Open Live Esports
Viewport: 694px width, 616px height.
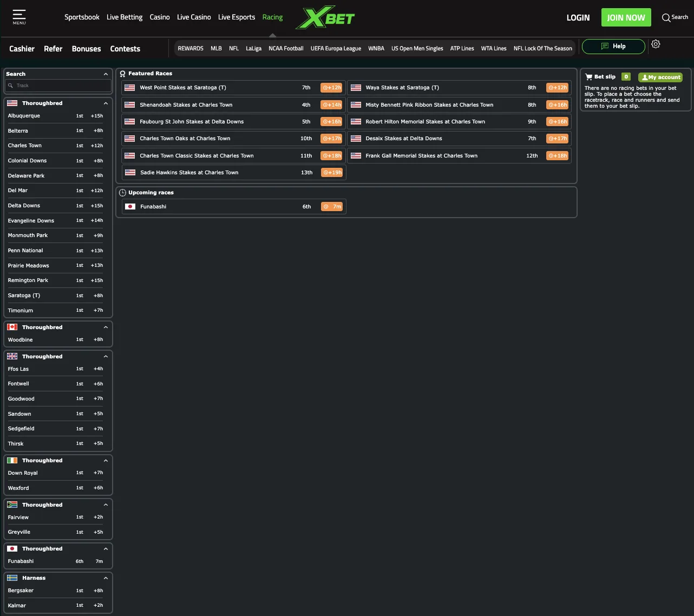(x=237, y=17)
